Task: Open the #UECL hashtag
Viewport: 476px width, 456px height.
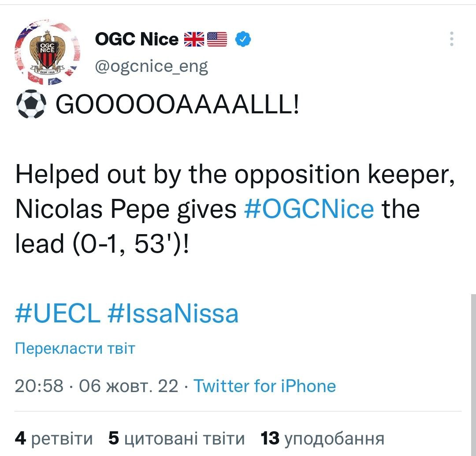Action: click(58, 314)
